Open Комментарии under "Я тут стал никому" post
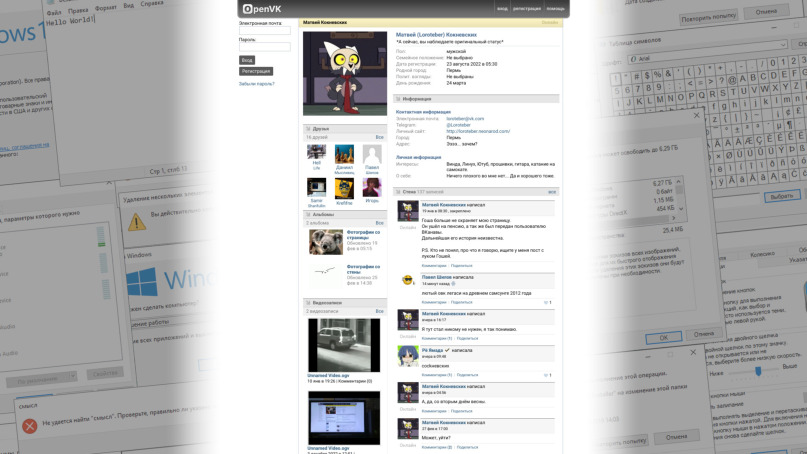 point(437,338)
